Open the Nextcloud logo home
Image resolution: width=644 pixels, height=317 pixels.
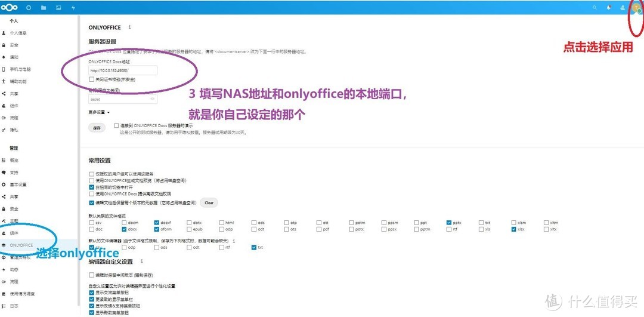pos(8,7)
